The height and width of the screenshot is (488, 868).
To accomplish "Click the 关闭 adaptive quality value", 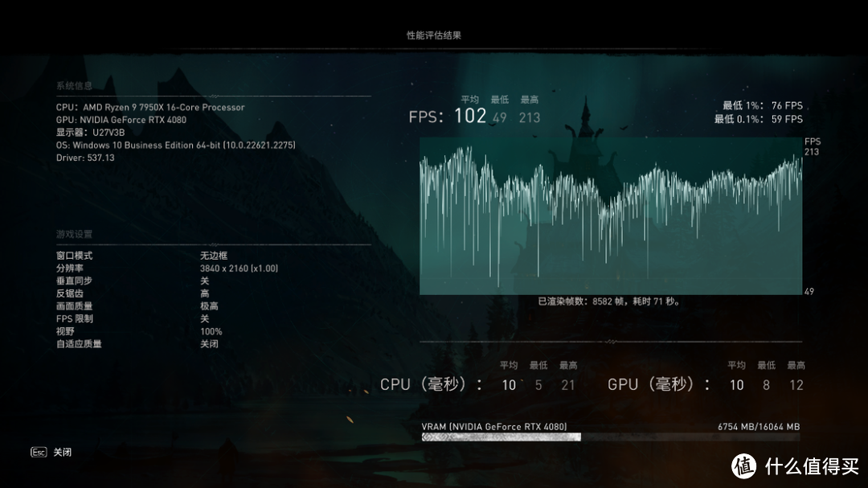I will (x=209, y=344).
